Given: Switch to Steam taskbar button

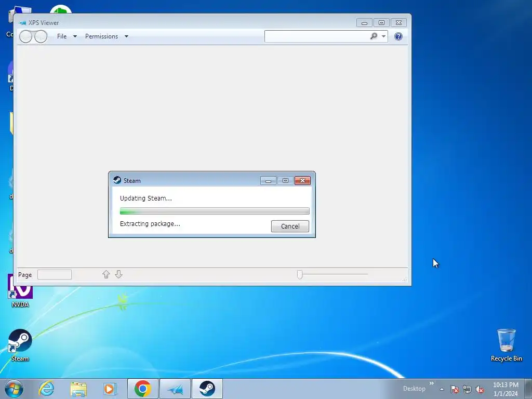Looking at the screenshot, I should click(x=207, y=389).
